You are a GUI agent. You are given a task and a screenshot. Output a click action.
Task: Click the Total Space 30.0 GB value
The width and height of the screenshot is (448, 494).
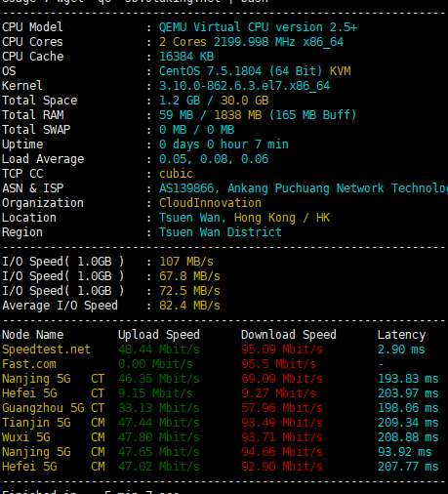tap(245, 101)
